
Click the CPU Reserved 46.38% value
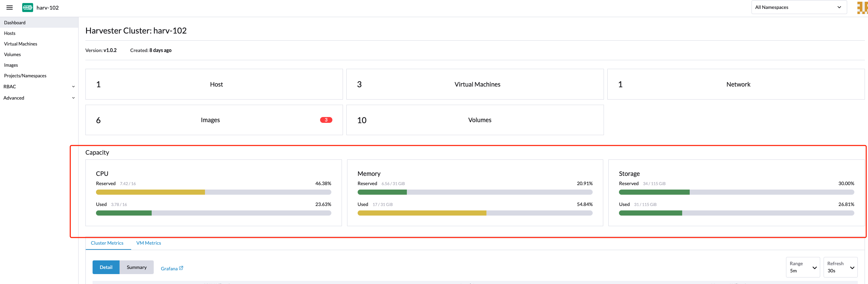(323, 183)
